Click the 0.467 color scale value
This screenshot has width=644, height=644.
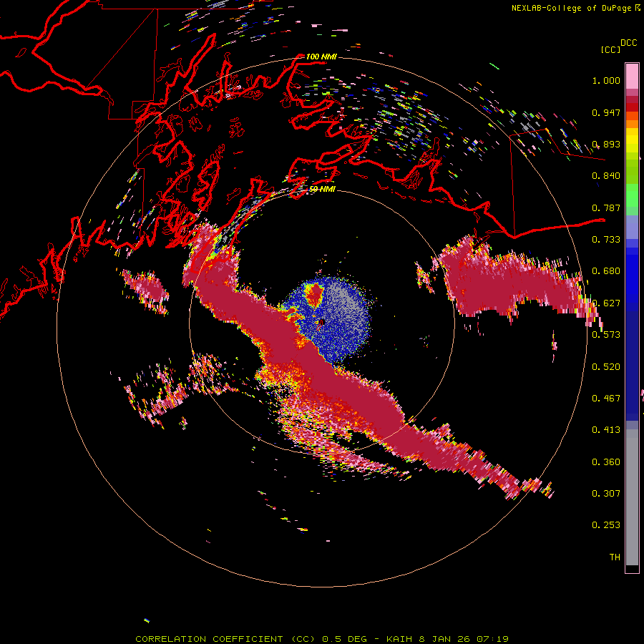point(606,399)
